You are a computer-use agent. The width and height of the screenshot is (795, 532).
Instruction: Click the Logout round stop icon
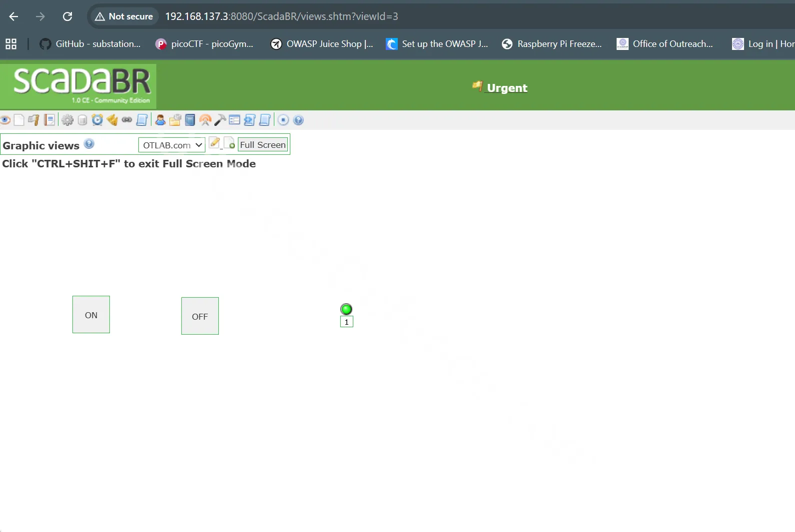pos(283,120)
